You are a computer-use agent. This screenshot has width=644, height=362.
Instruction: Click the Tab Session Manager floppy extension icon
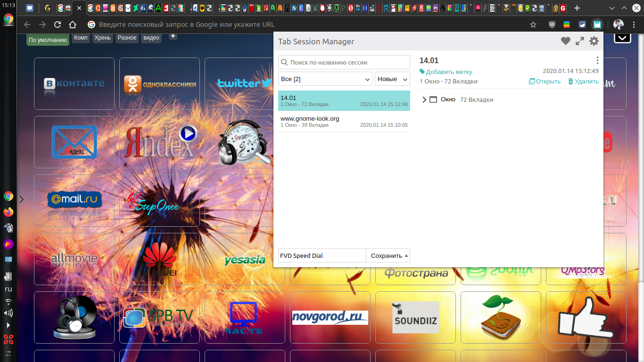(x=597, y=25)
